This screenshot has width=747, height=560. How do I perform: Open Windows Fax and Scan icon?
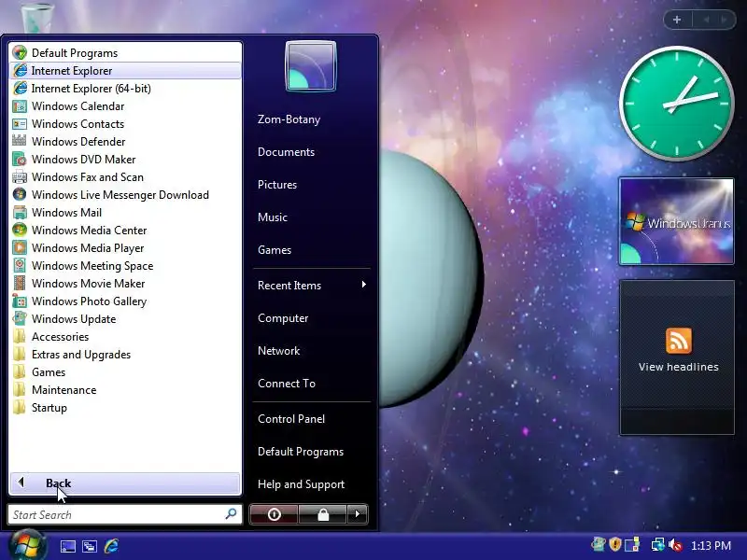pyautogui.click(x=20, y=177)
